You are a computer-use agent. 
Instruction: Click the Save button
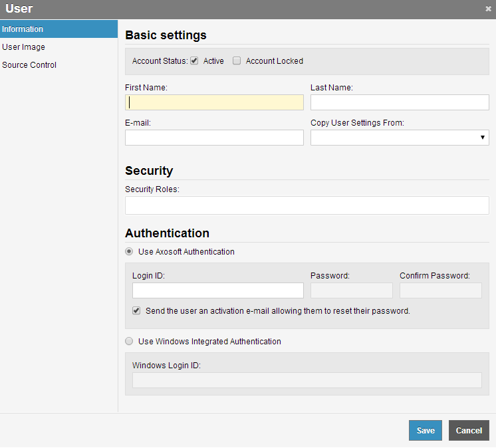[x=425, y=430]
